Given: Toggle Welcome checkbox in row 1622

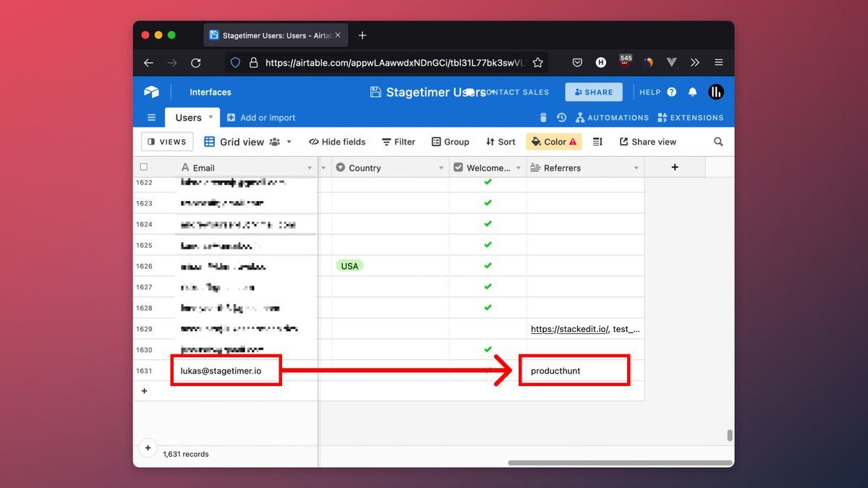Looking at the screenshot, I should (x=488, y=182).
